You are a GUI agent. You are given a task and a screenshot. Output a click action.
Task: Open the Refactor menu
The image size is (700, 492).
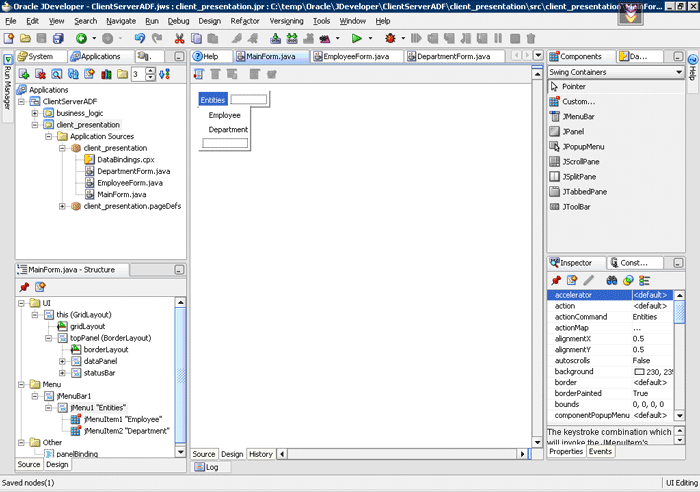(244, 20)
